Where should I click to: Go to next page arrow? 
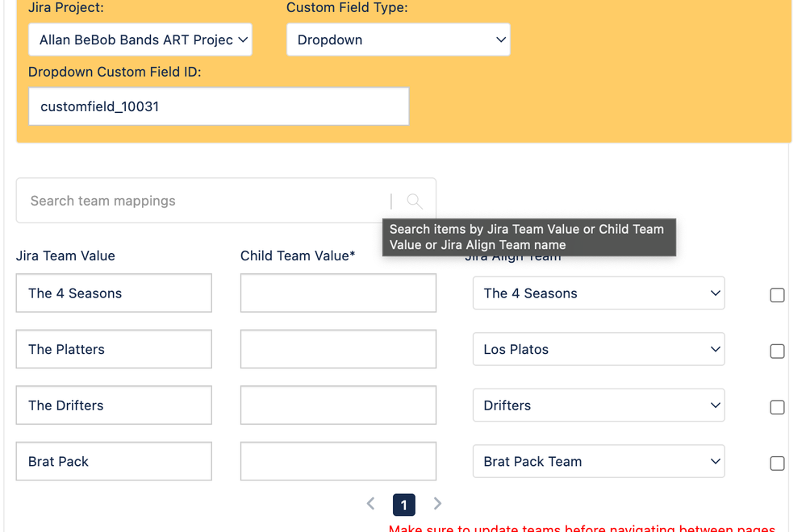coord(437,504)
